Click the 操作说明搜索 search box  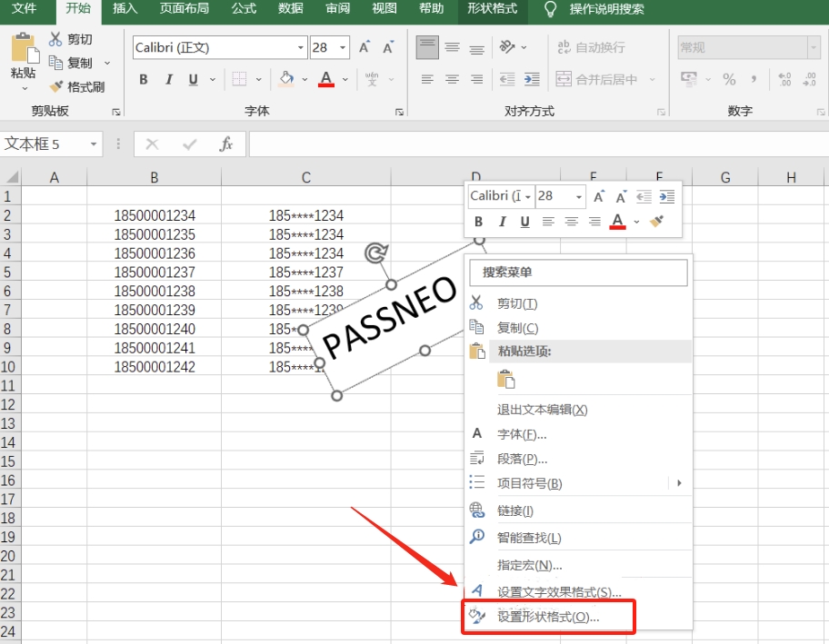click(607, 9)
